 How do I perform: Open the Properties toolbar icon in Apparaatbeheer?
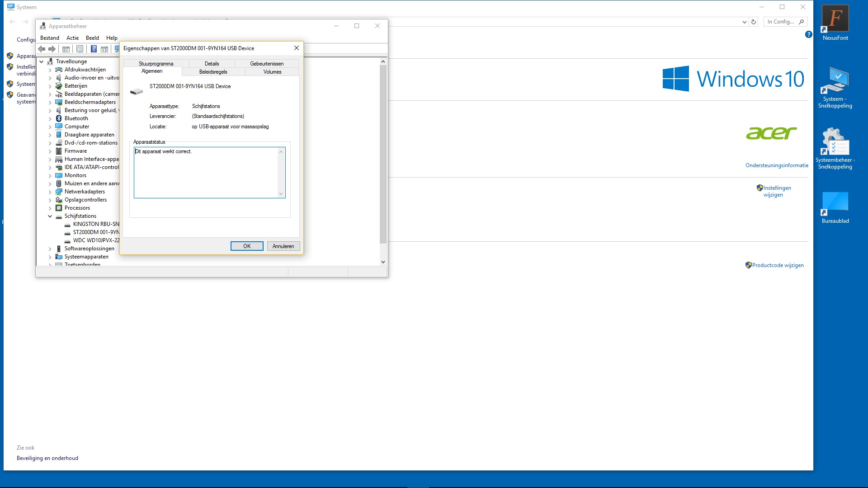pyautogui.click(x=80, y=49)
